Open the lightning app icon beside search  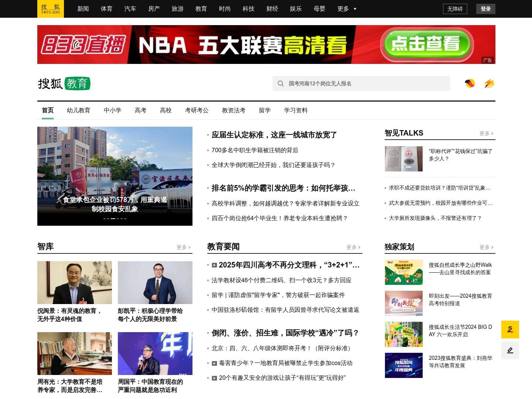489,83
